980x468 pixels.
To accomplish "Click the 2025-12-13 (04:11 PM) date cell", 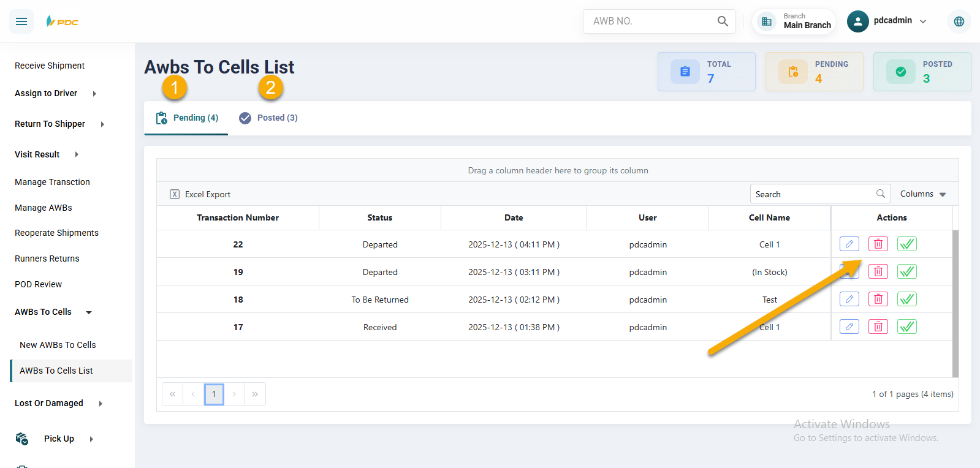I will pyautogui.click(x=514, y=244).
